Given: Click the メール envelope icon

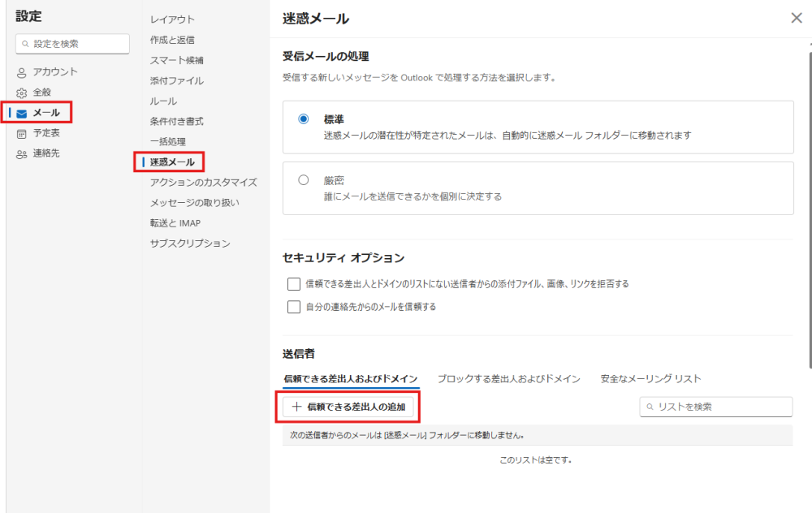Looking at the screenshot, I should (22, 113).
